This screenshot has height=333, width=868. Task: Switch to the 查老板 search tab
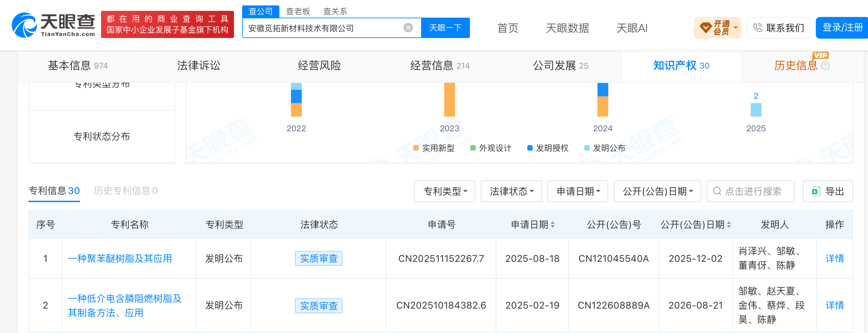(298, 12)
